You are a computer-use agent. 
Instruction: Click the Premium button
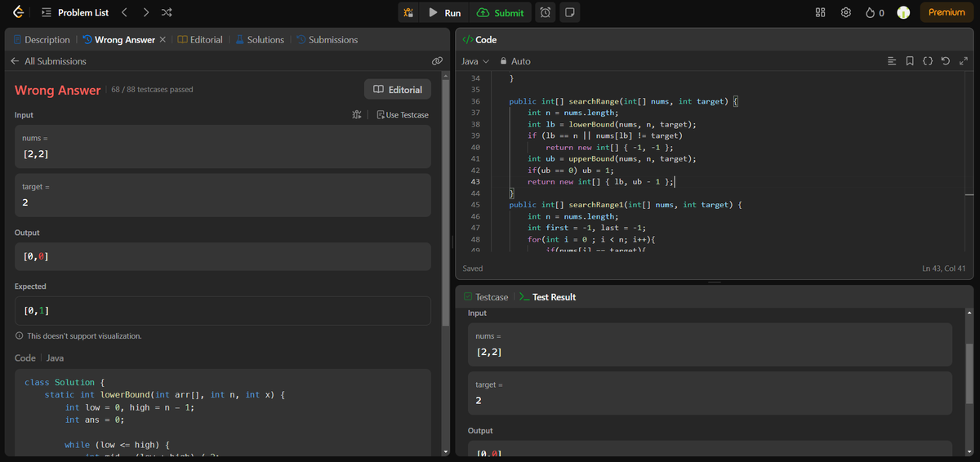click(947, 12)
